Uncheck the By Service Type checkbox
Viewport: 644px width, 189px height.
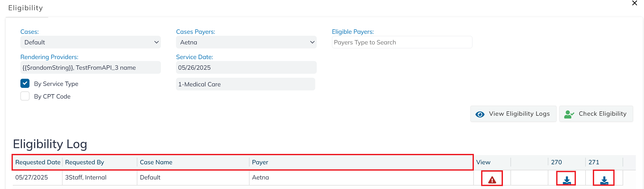25,83
